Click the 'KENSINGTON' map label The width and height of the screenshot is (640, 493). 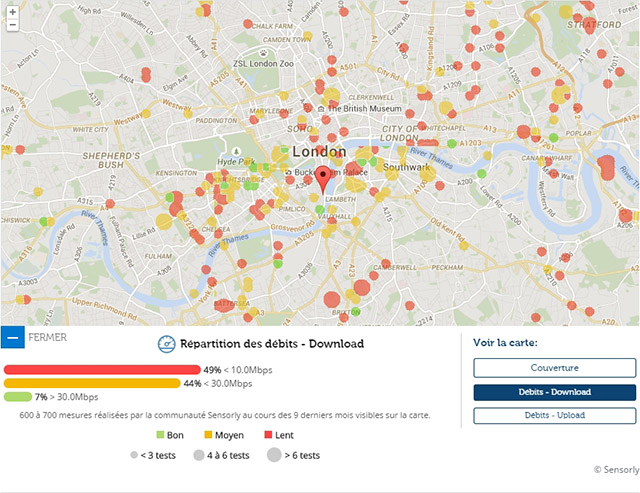point(176,173)
